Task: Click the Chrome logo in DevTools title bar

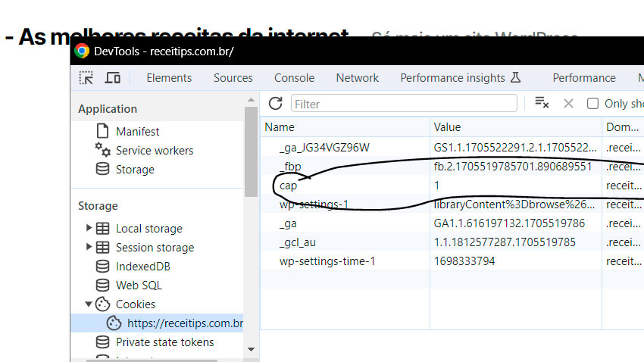Action: (x=82, y=51)
